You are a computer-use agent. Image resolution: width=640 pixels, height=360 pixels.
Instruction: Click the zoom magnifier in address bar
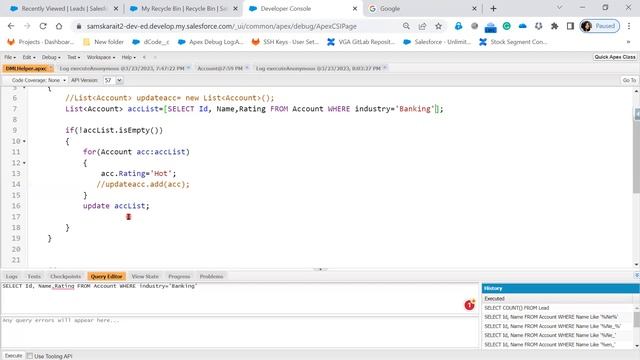[x=406, y=26]
